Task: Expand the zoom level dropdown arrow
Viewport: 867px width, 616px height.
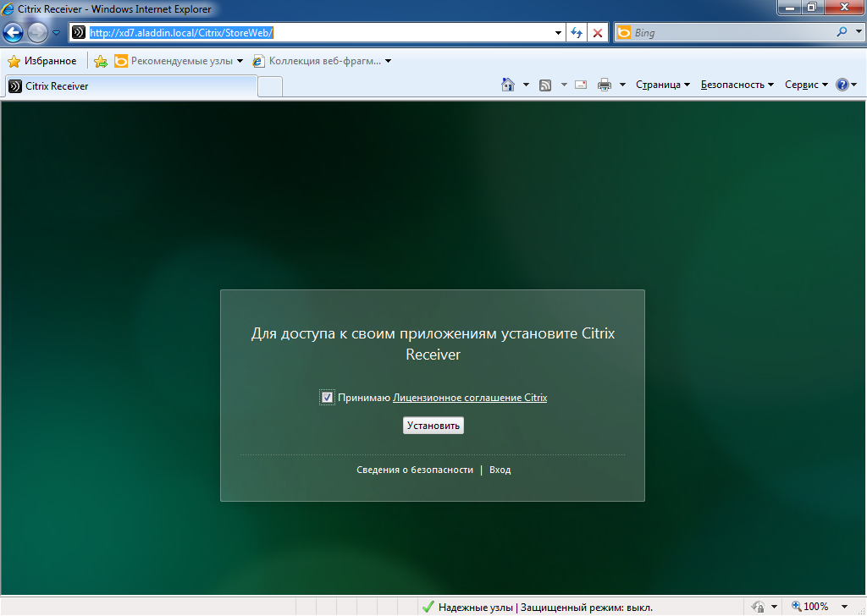Action: pyautogui.click(x=844, y=608)
